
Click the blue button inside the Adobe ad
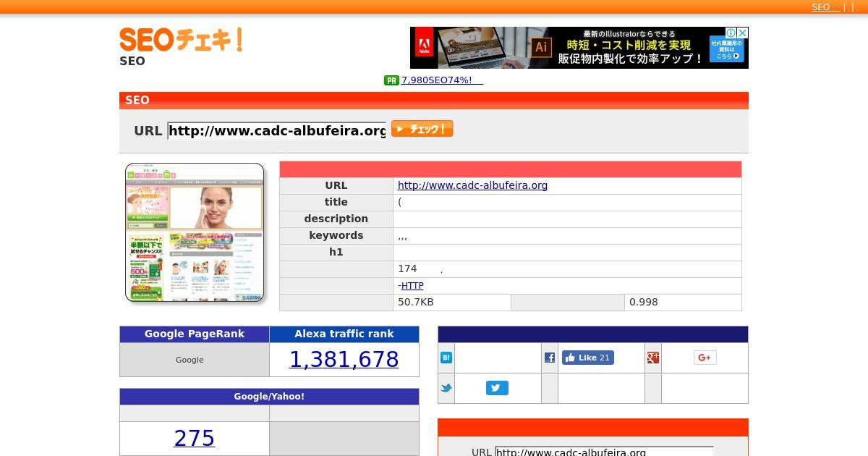point(727,50)
